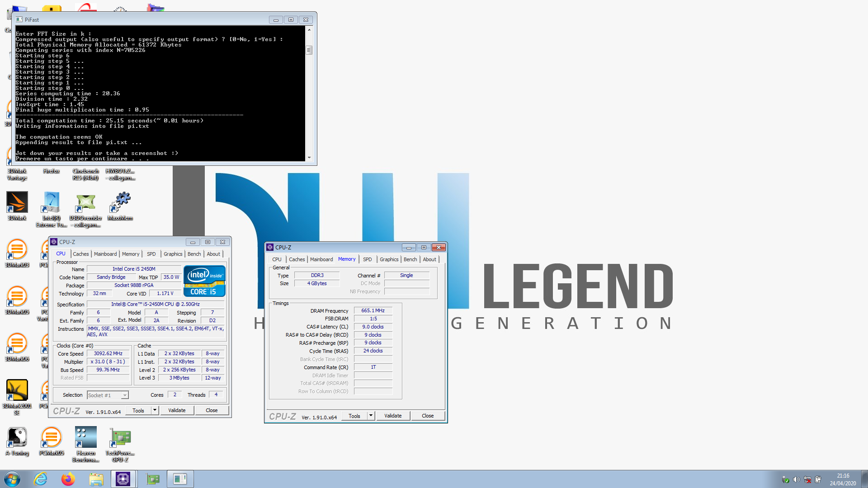Click the Intel Core i5 logo

(x=204, y=281)
